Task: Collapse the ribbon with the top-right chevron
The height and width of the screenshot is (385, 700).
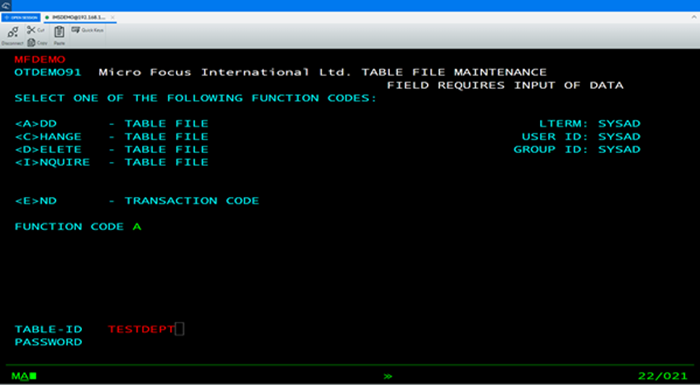Action: coord(694,17)
